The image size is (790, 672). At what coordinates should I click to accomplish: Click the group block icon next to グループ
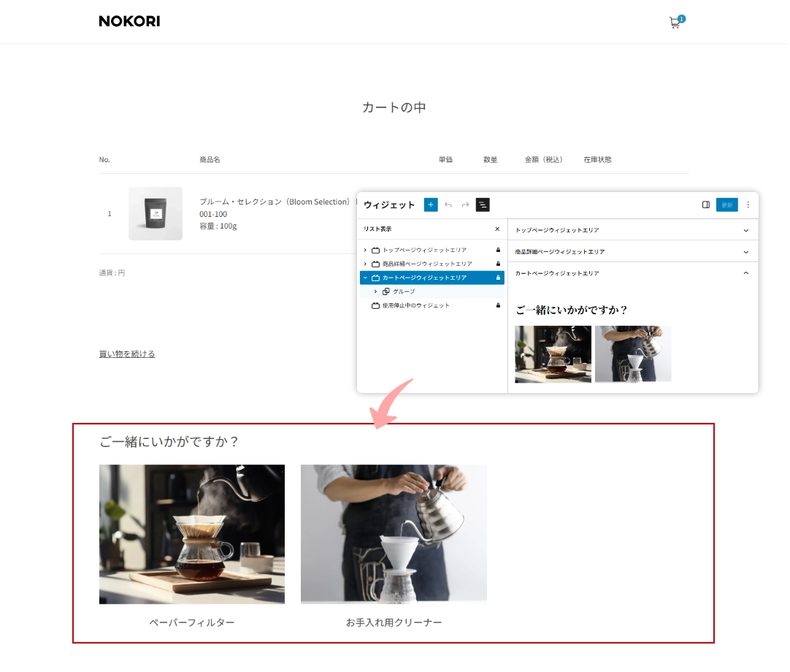pyautogui.click(x=385, y=291)
